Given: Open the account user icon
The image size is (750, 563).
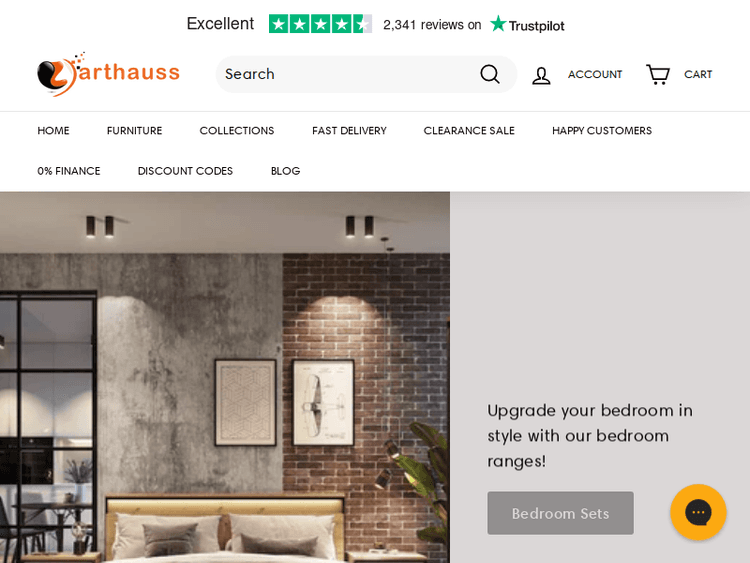Looking at the screenshot, I should click(x=541, y=76).
